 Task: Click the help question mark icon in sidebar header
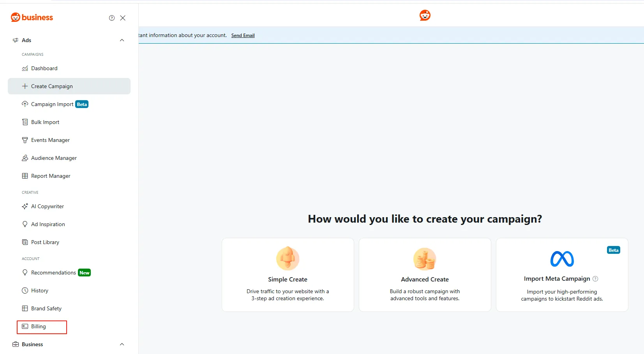pyautogui.click(x=112, y=18)
